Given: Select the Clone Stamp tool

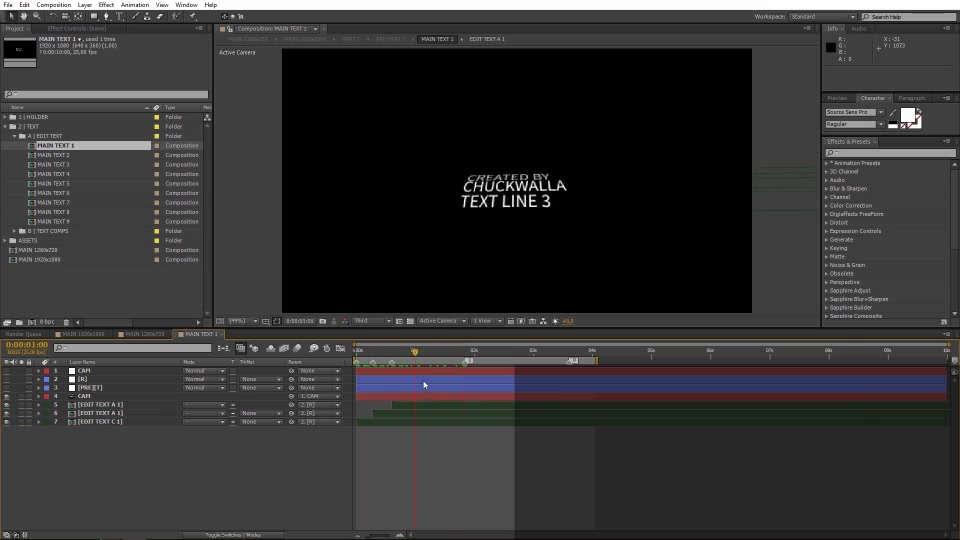Looking at the screenshot, I should click(x=147, y=17).
